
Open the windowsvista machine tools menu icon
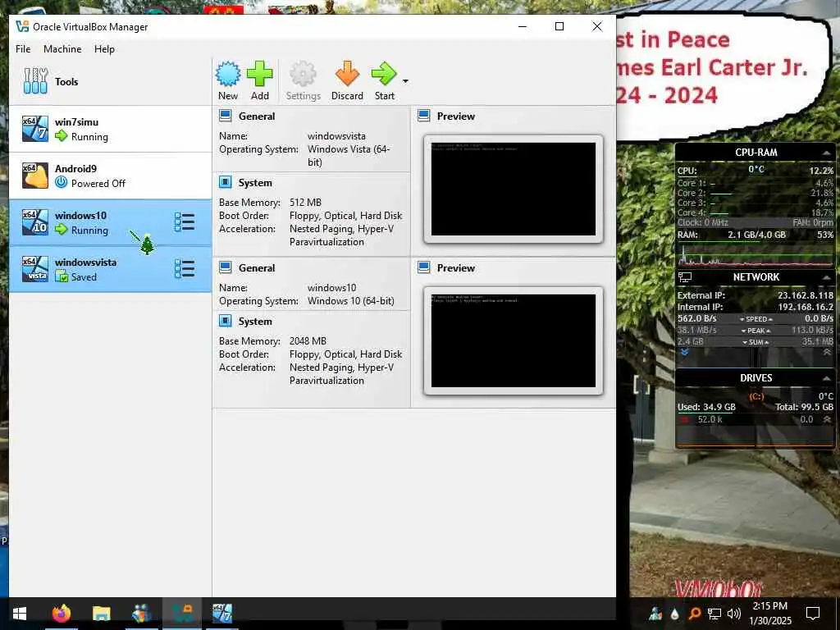click(x=185, y=269)
